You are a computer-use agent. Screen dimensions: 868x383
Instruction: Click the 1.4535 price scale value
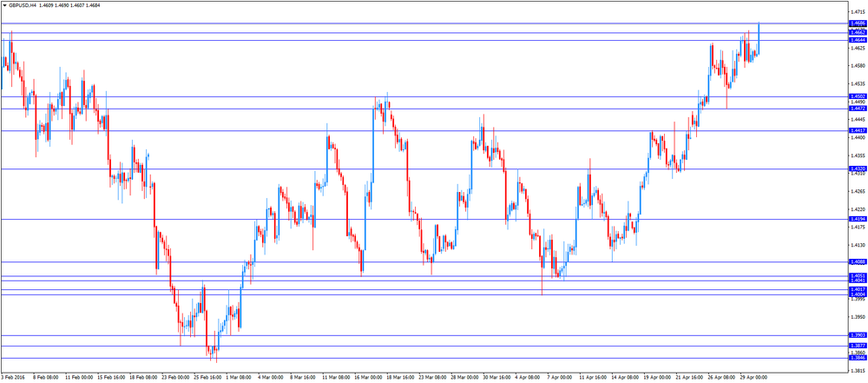pyautogui.click(x=858, y=84)
